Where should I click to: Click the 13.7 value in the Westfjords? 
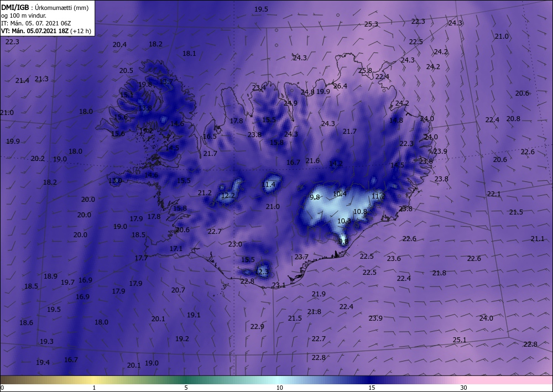coord(166,82)
